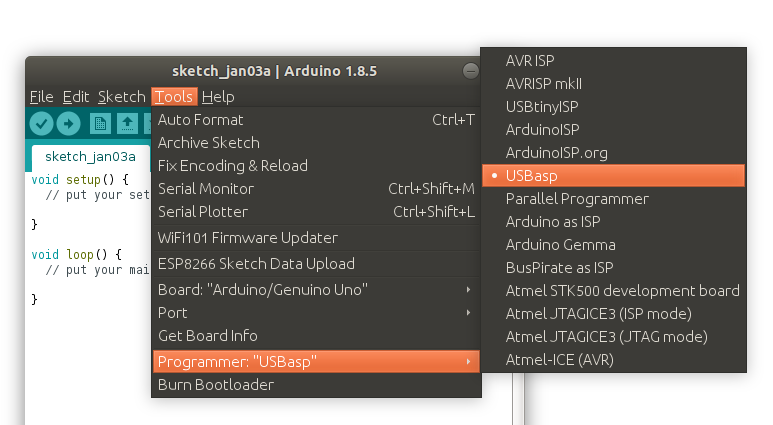Select Atmel JTAGICE3 (ISP mode)
773x425 pixels.
tap(613, 314)
